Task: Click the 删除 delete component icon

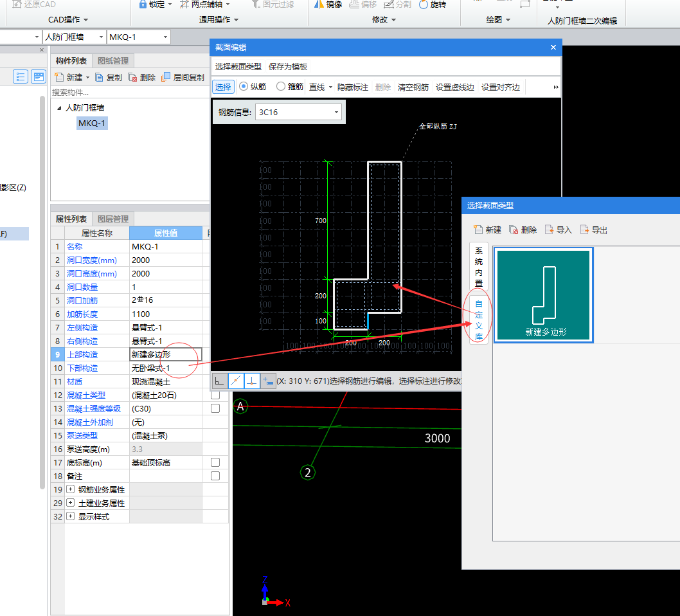Action: (132, 77)
